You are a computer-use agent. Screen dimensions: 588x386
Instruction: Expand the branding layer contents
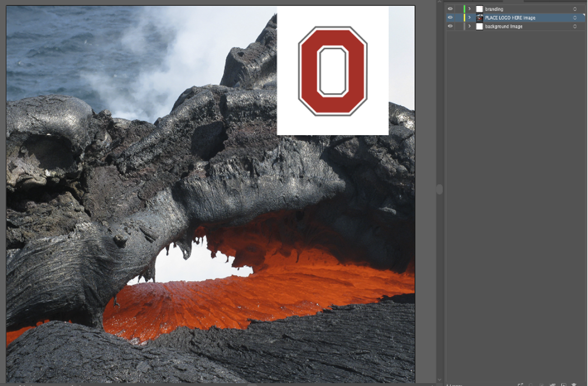[469, 9]
